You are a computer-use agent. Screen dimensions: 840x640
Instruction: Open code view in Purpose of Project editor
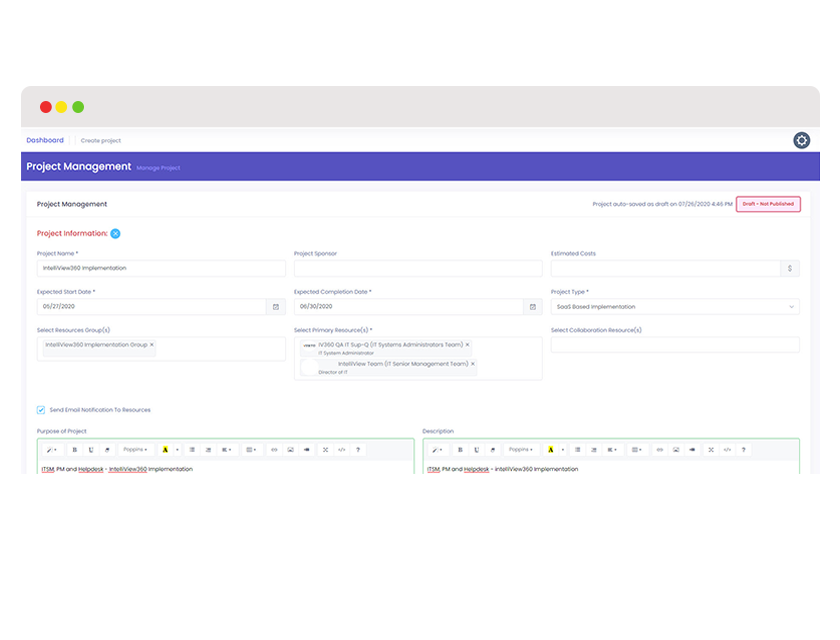click(342, 450)
